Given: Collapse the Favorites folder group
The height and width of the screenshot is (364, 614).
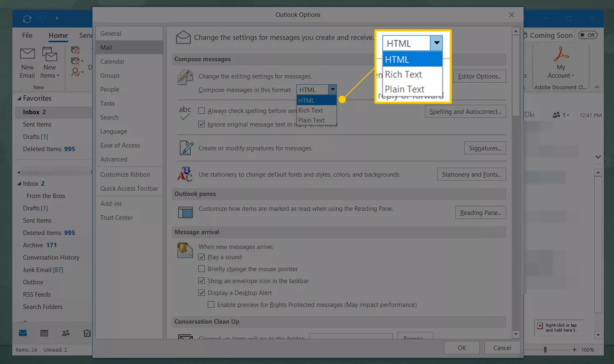Looking at the screenshot, I should point(19,98).
